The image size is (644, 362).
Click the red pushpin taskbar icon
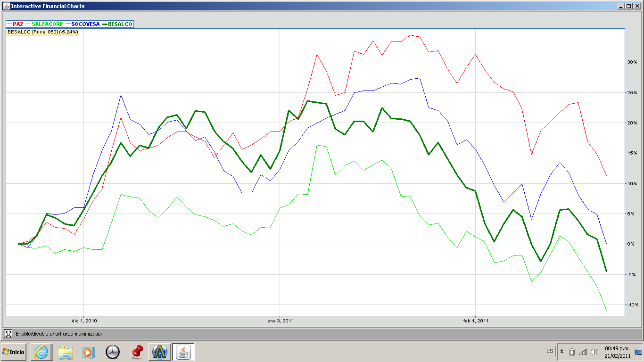137,352
